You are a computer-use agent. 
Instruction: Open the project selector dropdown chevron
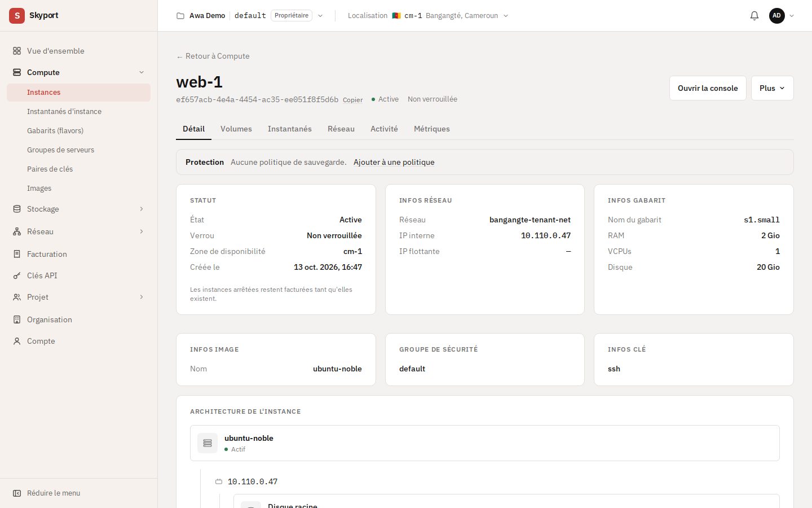320,16
